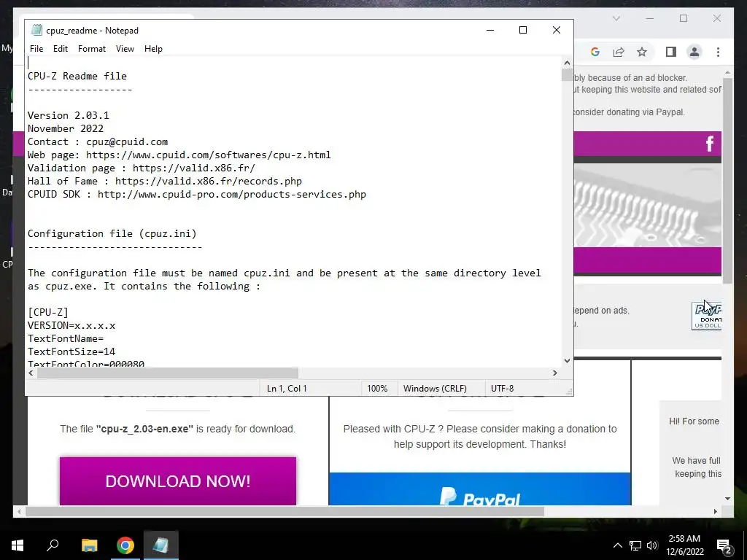Click the 'November 2022' line

coord(65,128)
